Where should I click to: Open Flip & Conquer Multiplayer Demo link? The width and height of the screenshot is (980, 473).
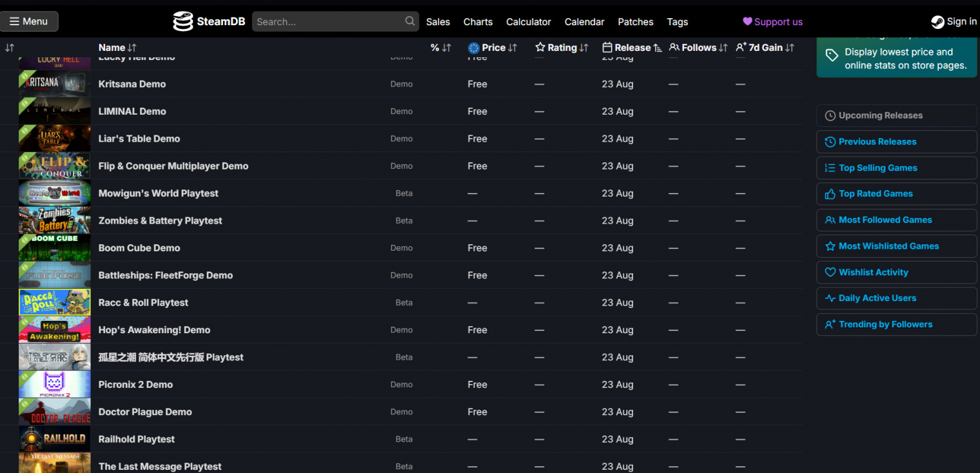(173, 166)
